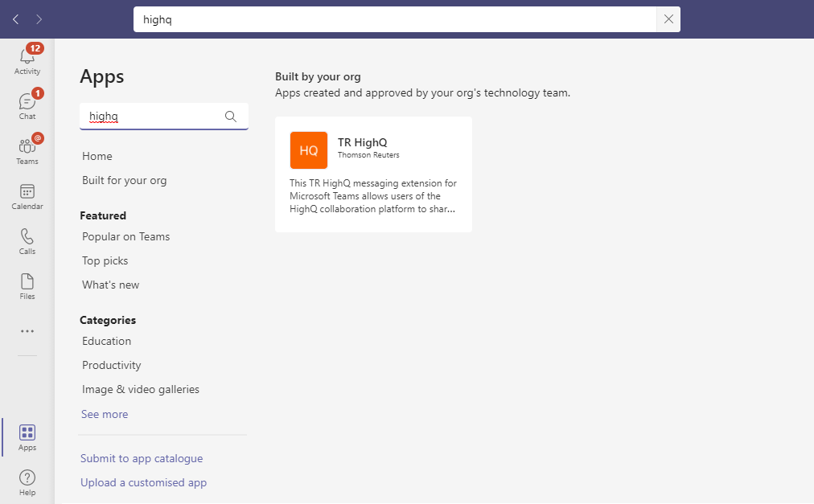Show more apps via ellipsis icon

click(x=27, y=331)
